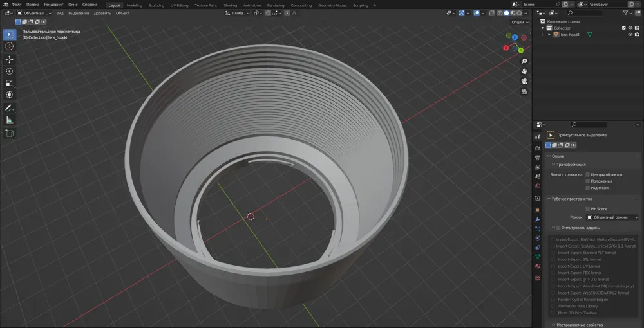The width and height of the screenshot is (644, 328).
Task: Toggle Collection visibility eye icon
Action: (x=630, y=28)
